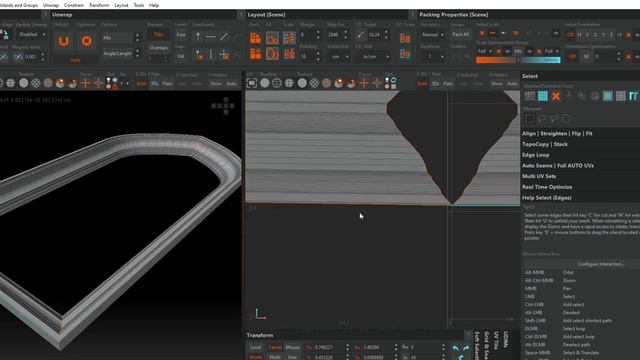Click the rectangle marquee selection icon
Image resolution: width=640 pixels, height=360 pixels.
[x=530, y=119]
